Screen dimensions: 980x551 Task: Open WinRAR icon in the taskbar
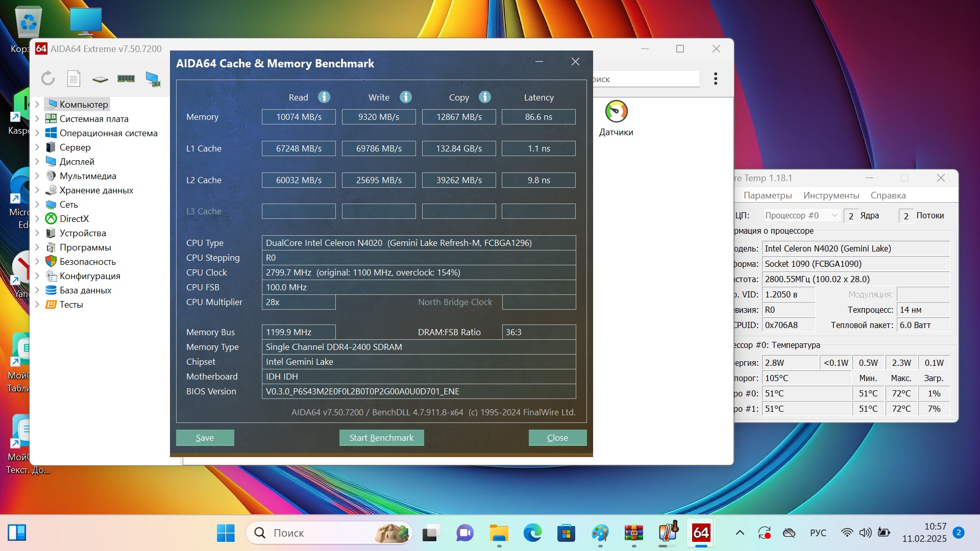point(633,533)
